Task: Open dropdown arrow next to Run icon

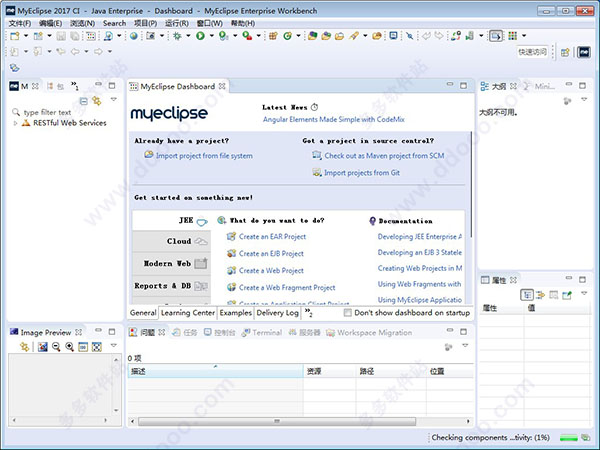Action: tap(212, 36)
